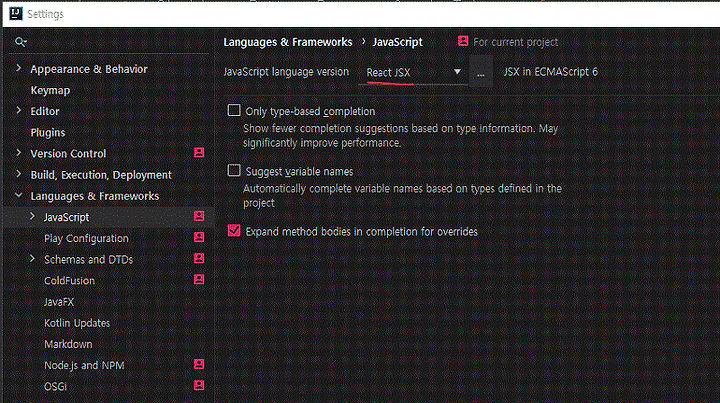Click project-level icon beside ColdFusion
This screenshot has height=403, width=720.
click(x=199, y=280)
